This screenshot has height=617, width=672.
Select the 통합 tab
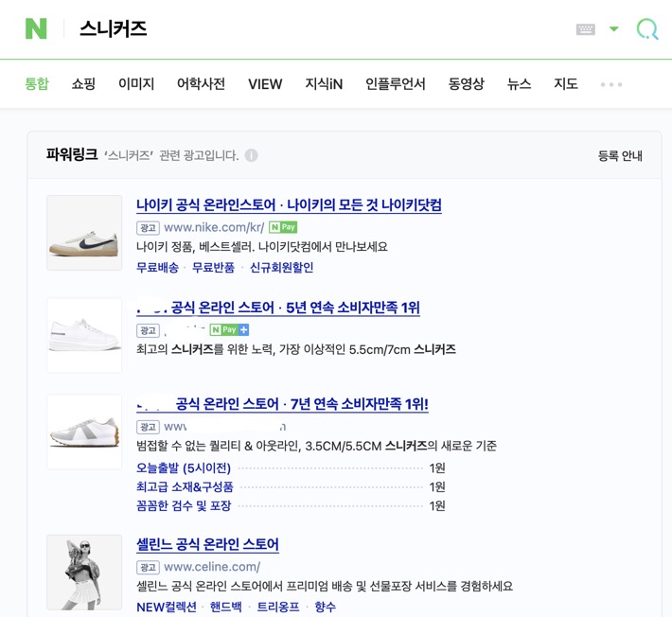[37, 83]
